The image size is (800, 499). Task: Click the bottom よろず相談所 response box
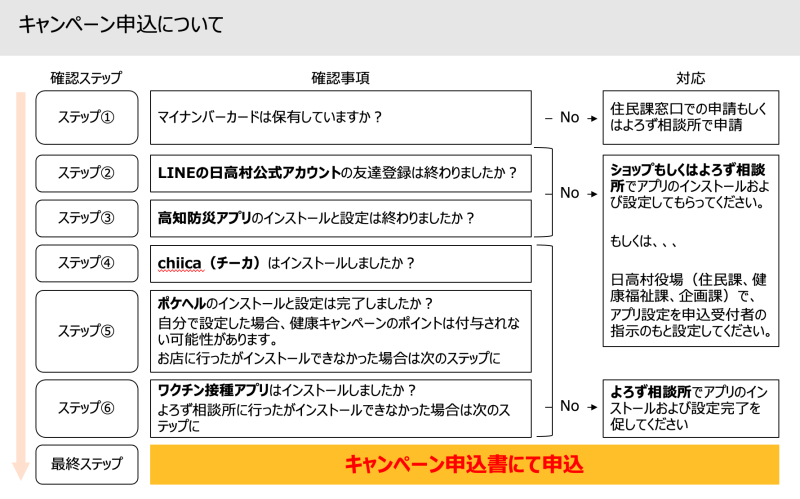pyautogui.click(x=692, y=406)
